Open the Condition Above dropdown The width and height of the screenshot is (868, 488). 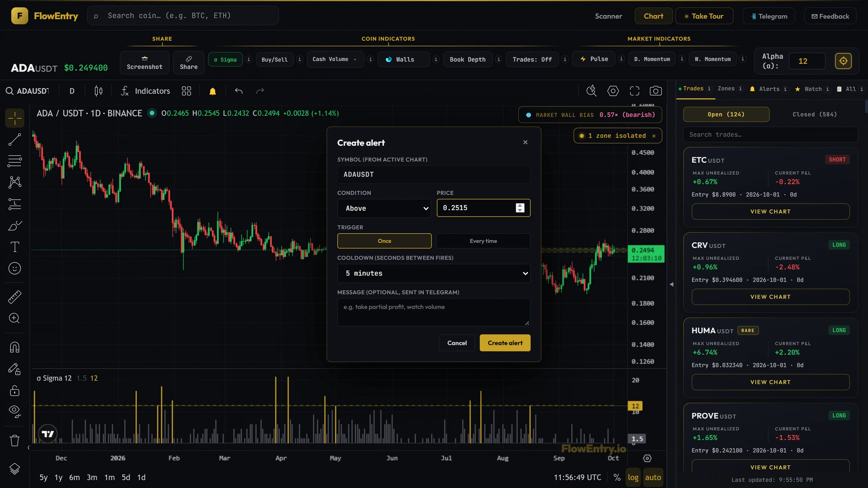point(384,208)
